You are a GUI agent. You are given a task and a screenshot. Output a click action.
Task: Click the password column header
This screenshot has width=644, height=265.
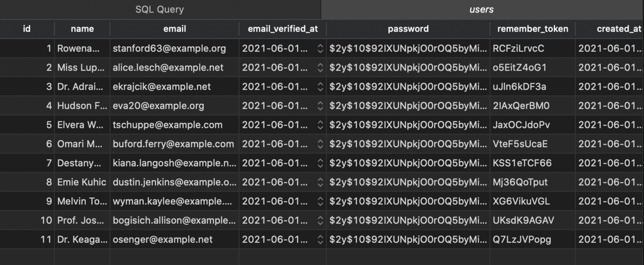point(408,29)
